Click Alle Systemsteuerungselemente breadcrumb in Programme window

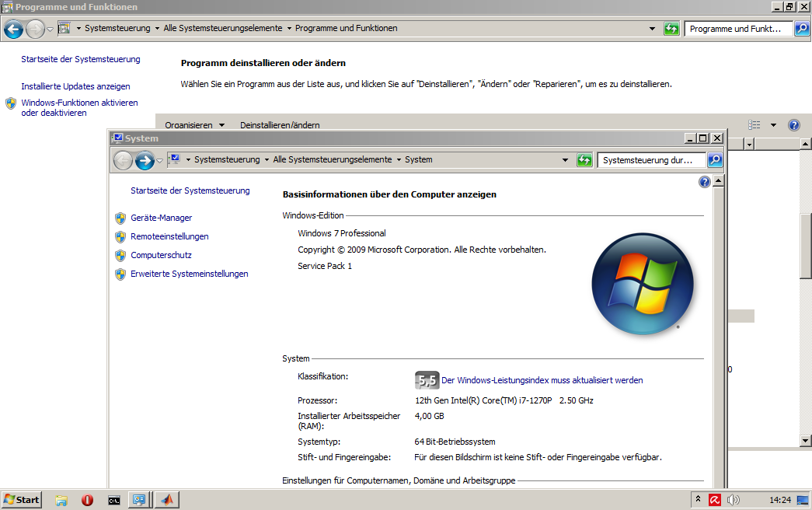pyautogui.click(x=223, y=28)
